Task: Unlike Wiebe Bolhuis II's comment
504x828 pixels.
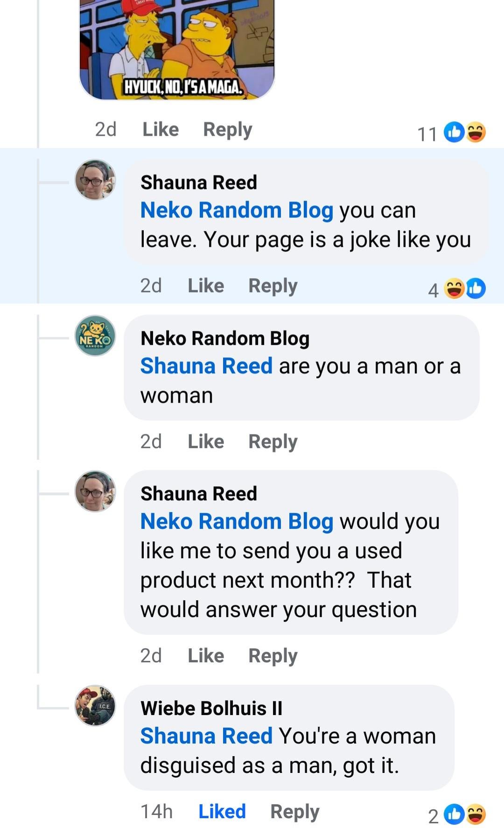Action: (222, 812)
